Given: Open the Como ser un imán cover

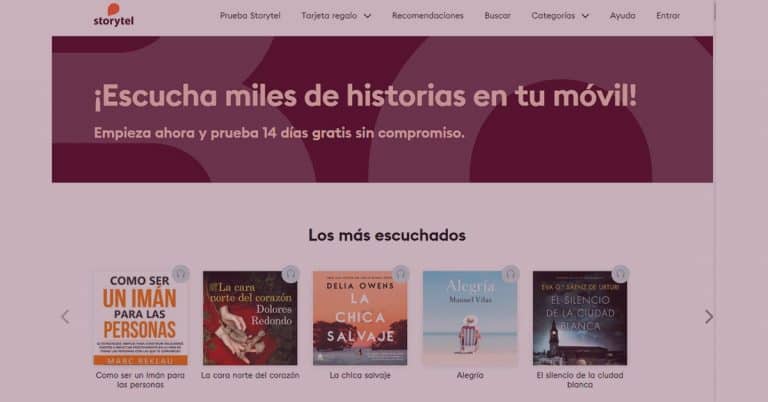Looking at the screenshot, I should click(x=140, y=318).
